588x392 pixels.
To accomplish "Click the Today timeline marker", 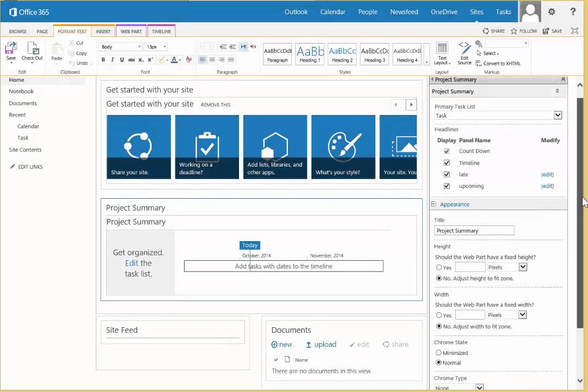I will 250,245.
